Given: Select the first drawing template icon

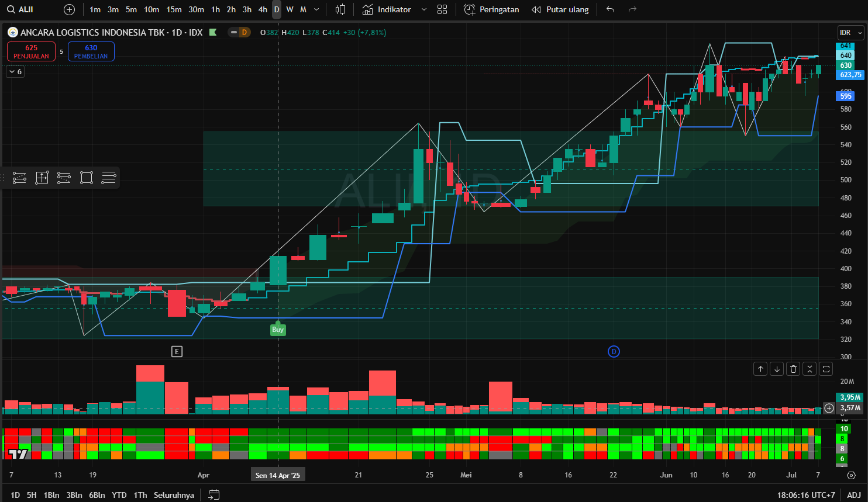Looking at the screenshot, I should [x=19, y=178].
